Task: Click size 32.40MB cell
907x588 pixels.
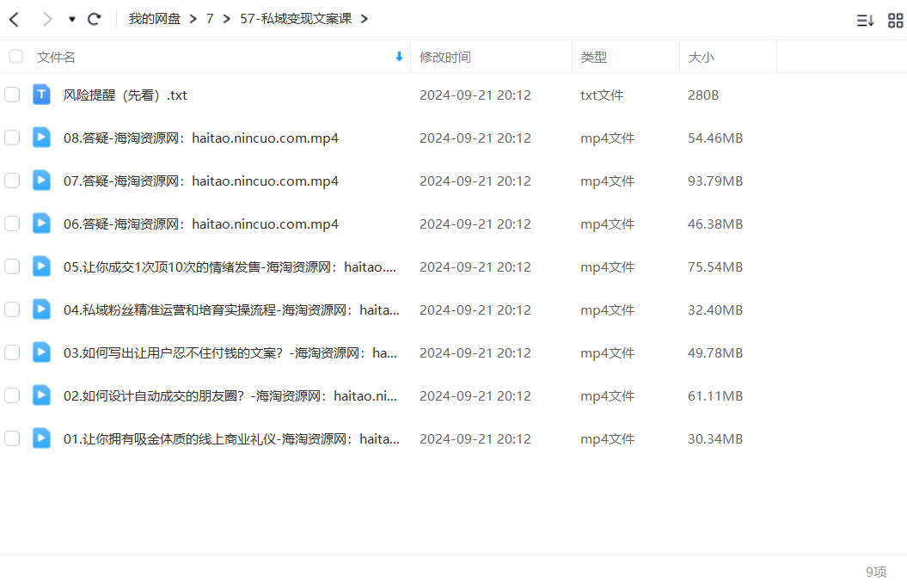Action: coord(715,309)
